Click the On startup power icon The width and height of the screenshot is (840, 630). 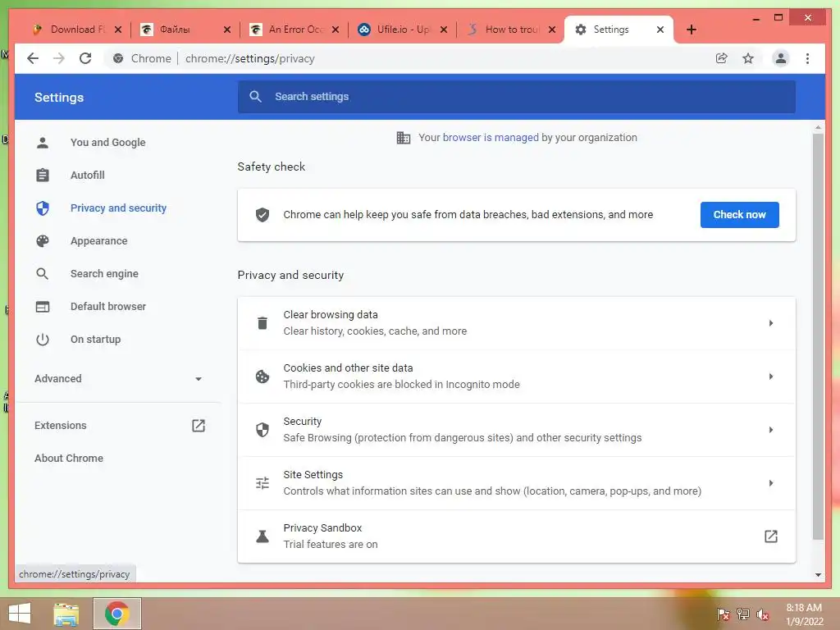click(43, 340)
